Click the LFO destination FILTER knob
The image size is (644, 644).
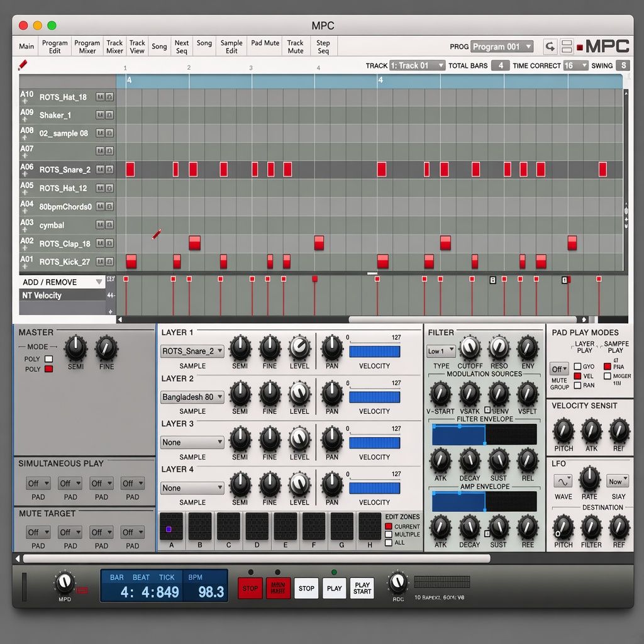point(591,528)
